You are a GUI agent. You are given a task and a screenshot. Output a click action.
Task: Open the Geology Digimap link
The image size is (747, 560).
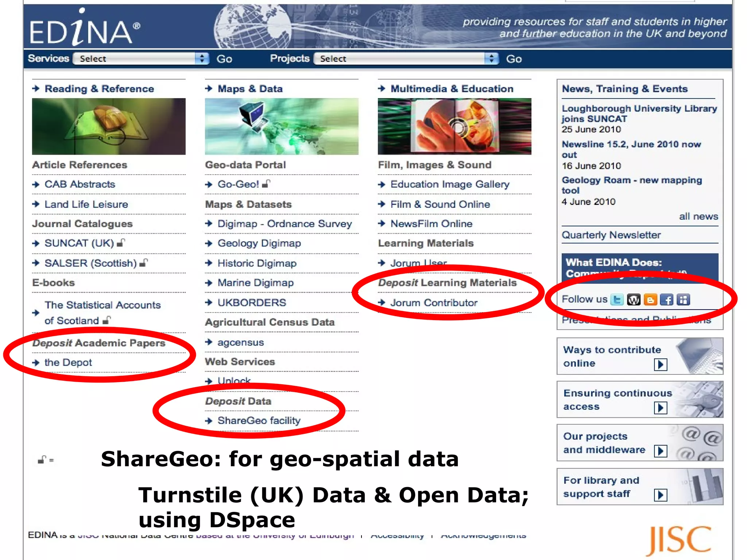259,244
